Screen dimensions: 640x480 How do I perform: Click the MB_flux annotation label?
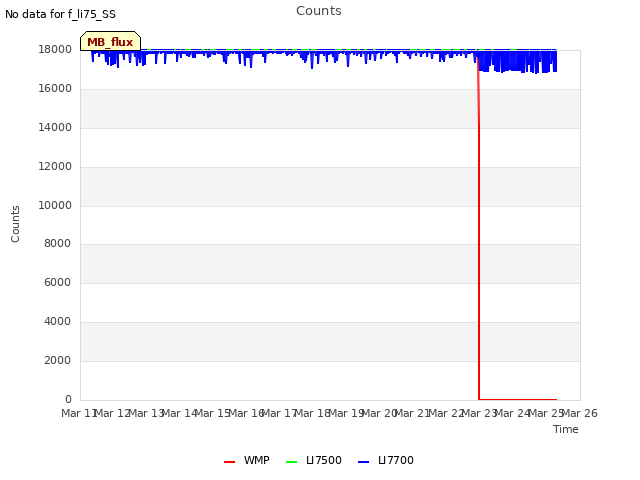110,41
